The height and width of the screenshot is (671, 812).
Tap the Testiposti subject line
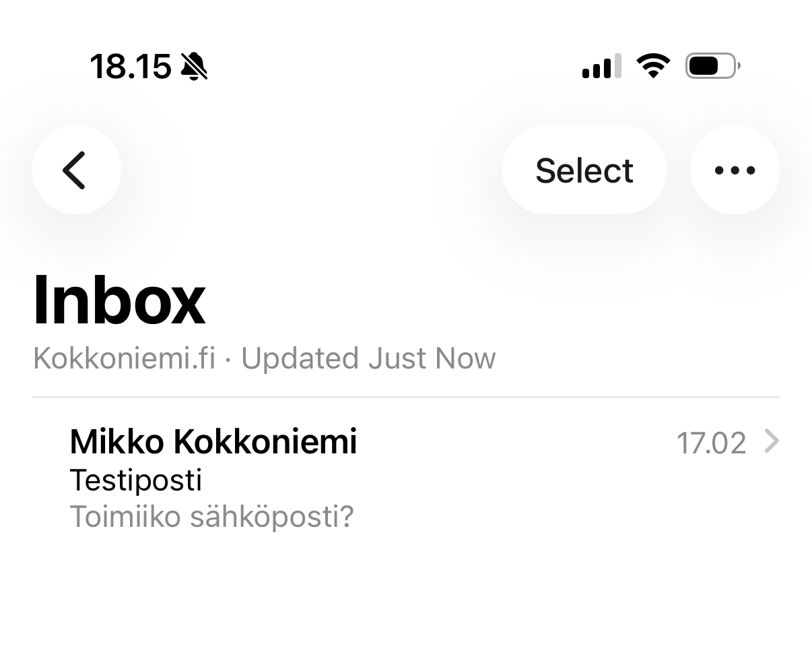pos(136,480)
